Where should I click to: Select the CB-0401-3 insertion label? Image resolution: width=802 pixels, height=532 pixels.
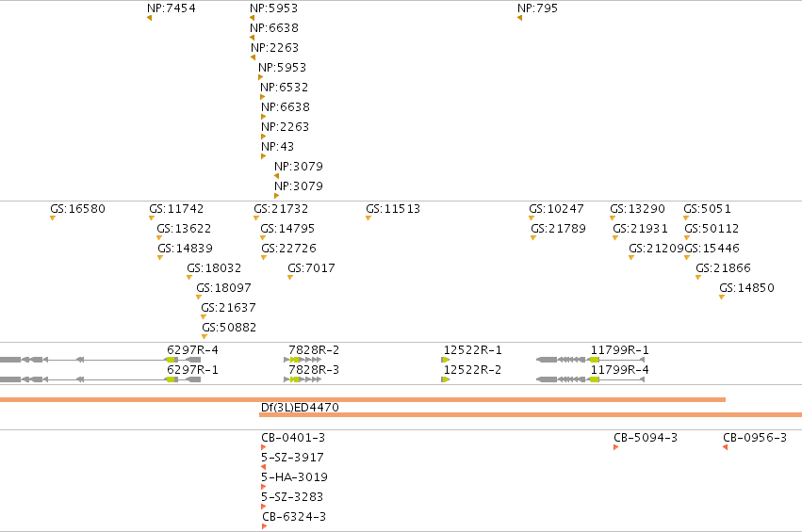(293, 438)
